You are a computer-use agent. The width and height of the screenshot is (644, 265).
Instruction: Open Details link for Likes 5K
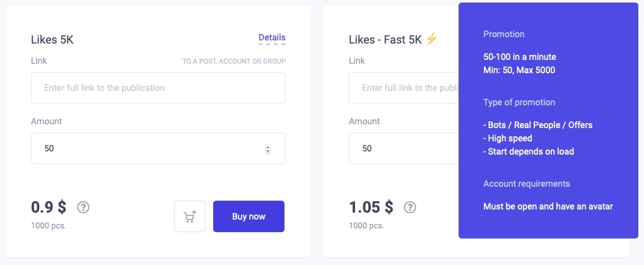click(272, 38)
